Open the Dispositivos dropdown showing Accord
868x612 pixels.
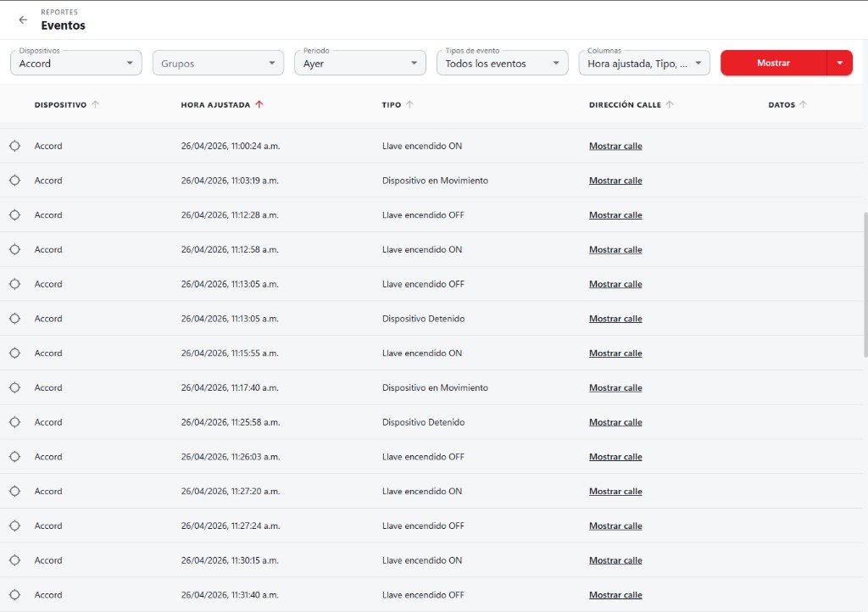point(75,63)
